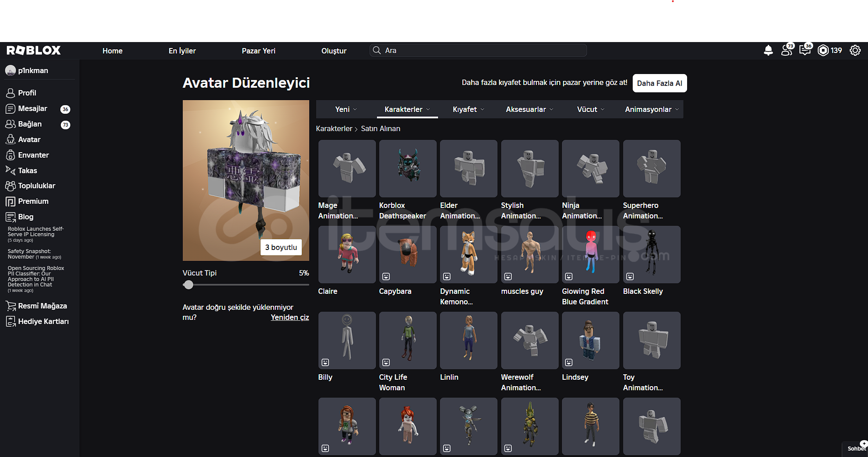Click the Vücut Tipi slider handle
This screenshot has height=457, width=868.
click(x=188, y=285)
